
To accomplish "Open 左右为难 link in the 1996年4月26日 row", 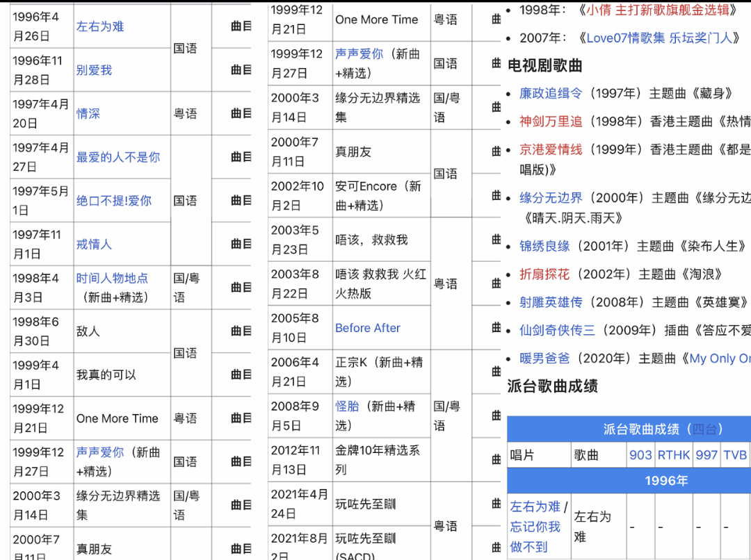I will [x=99, y=26].
